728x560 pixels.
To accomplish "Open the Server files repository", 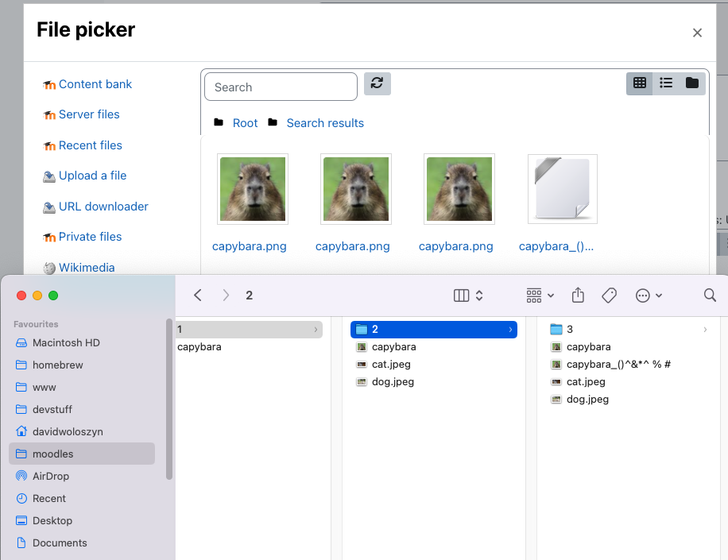I will 89,114.
